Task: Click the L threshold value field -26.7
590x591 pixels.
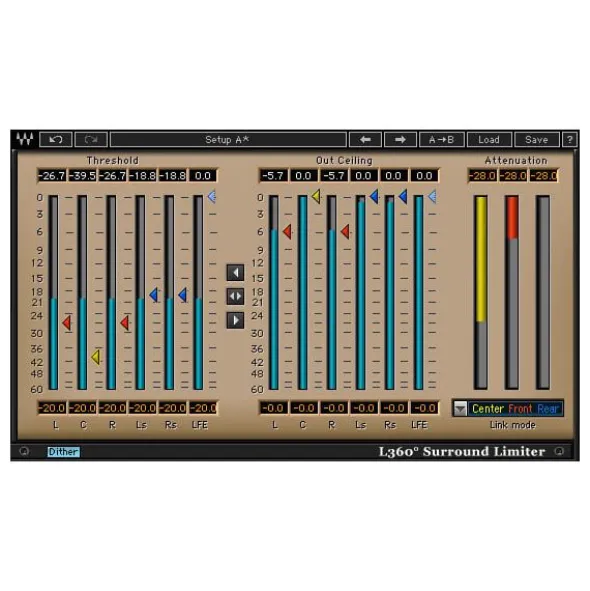Action: coord(52,176)
